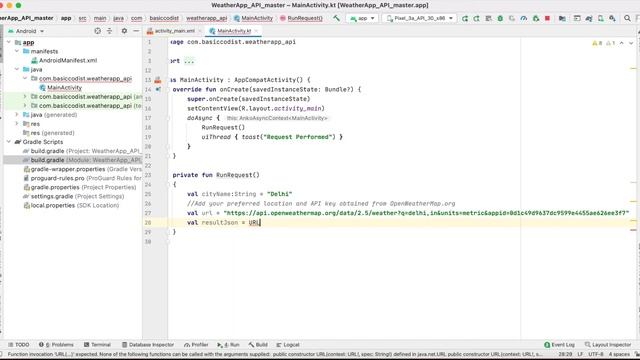The width and height of the screenshot is (640, 360).
Task: Open the SDK Manager icon
Action: click(612, 18)
